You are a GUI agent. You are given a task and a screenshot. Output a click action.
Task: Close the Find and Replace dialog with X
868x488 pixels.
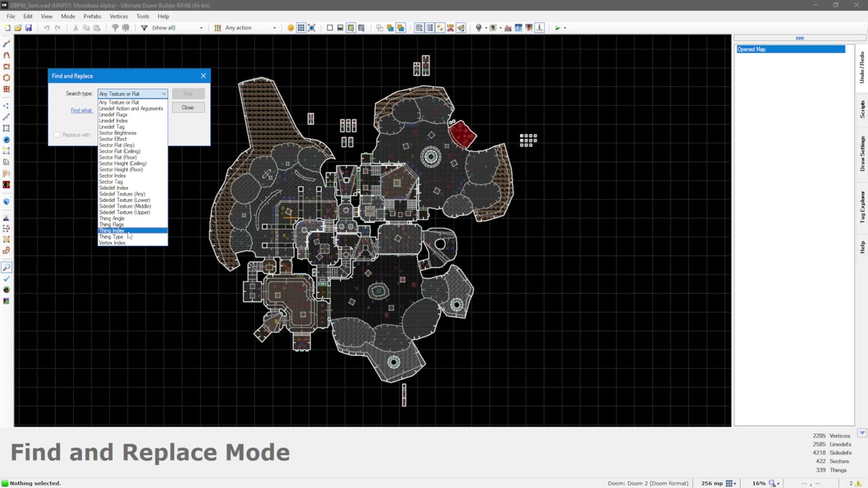(203, 76)
